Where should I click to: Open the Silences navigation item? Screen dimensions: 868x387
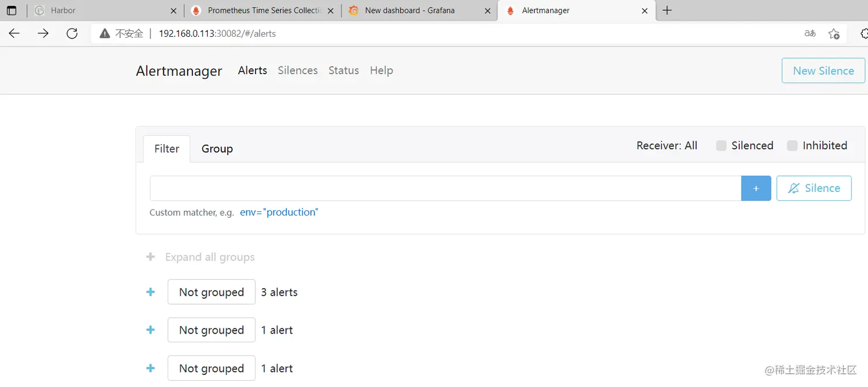tap(298, 71)
